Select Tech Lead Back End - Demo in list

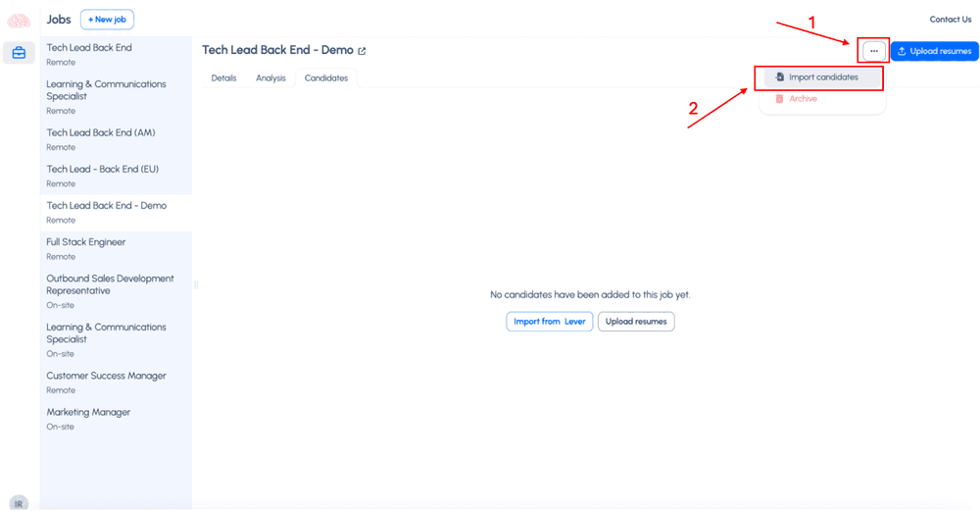coord(117,213)
